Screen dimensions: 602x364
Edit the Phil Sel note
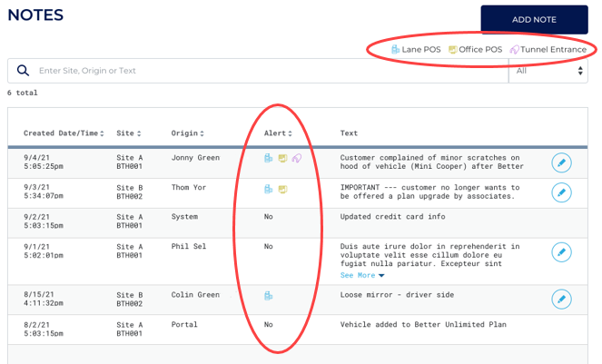[561, 252]
